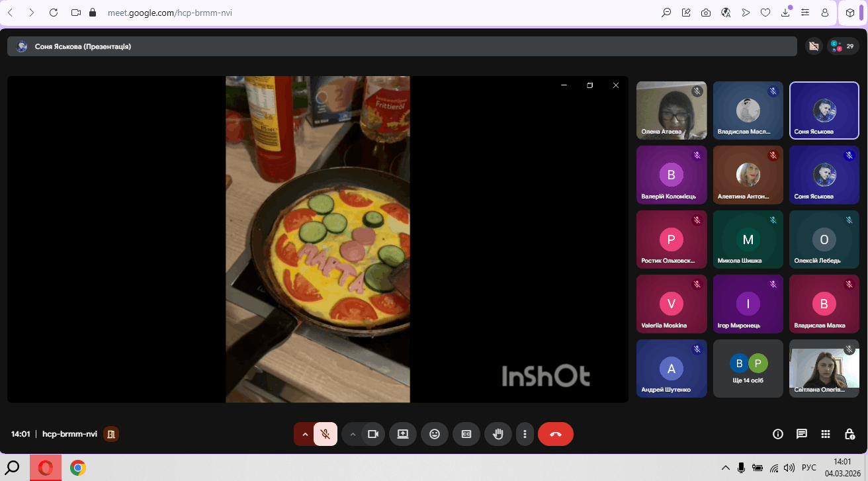
Task: Open the 'Ще 14 осіб' tile
Action: pyautogui.click(x=748, y=368)
